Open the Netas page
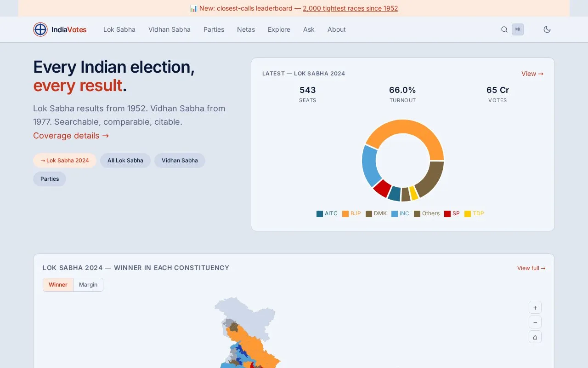Screen dimensions: 588x368 point(246,29)
